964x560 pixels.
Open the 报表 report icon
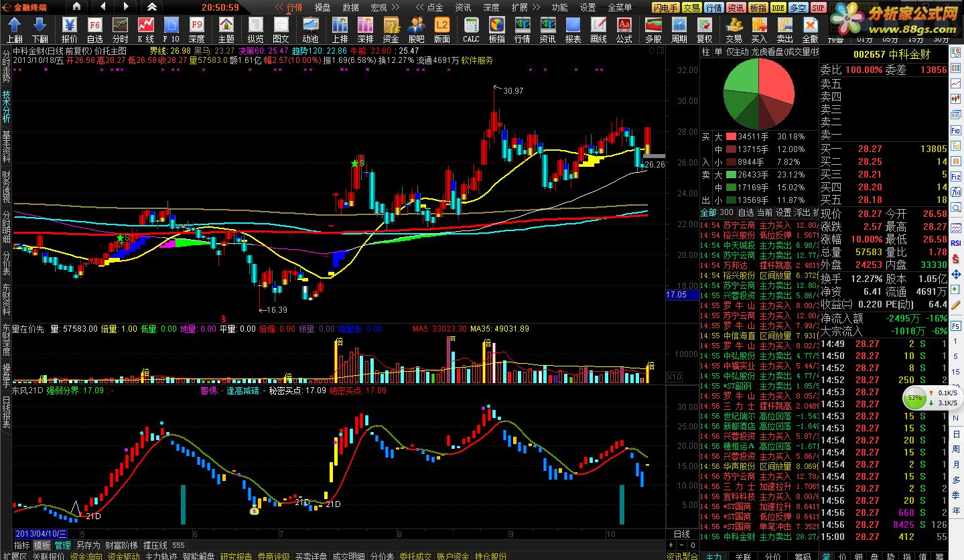(x=573, y=25)
